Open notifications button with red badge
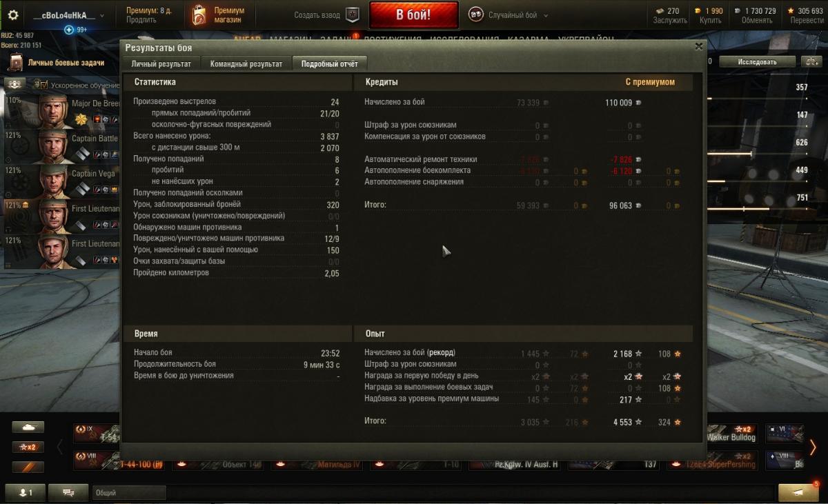The image size is (828, 504). (x=798, y=492)
